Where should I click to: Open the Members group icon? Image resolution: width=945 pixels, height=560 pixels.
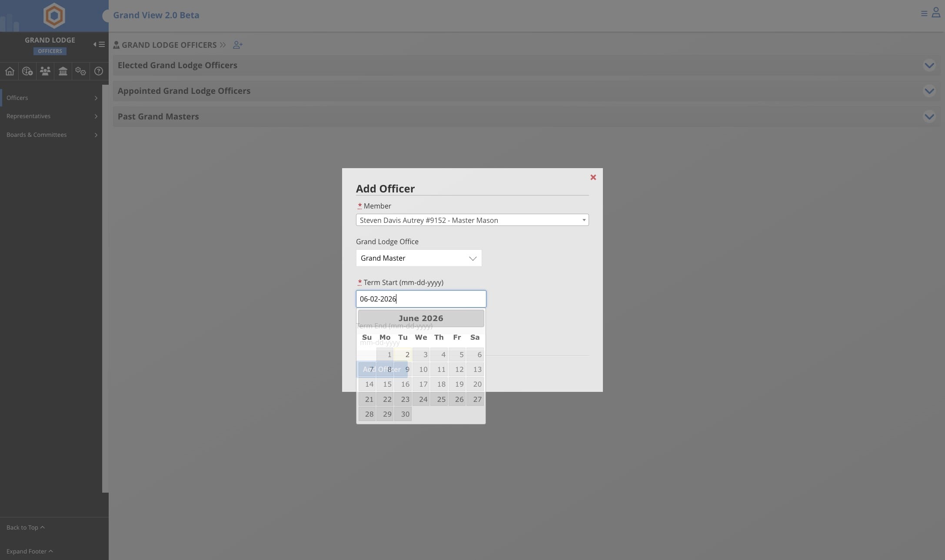pyautogui.click(x=45, y=71)
